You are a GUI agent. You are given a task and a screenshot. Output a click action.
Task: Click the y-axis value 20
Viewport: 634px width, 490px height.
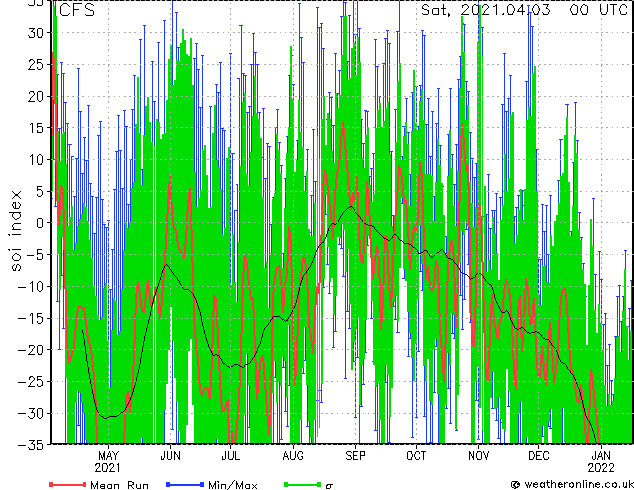tap(35, 96)
